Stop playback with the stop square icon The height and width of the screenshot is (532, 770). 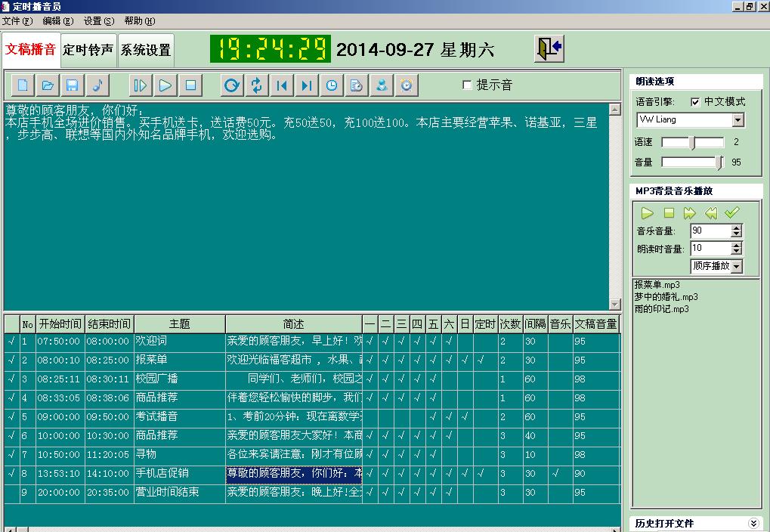190,85
